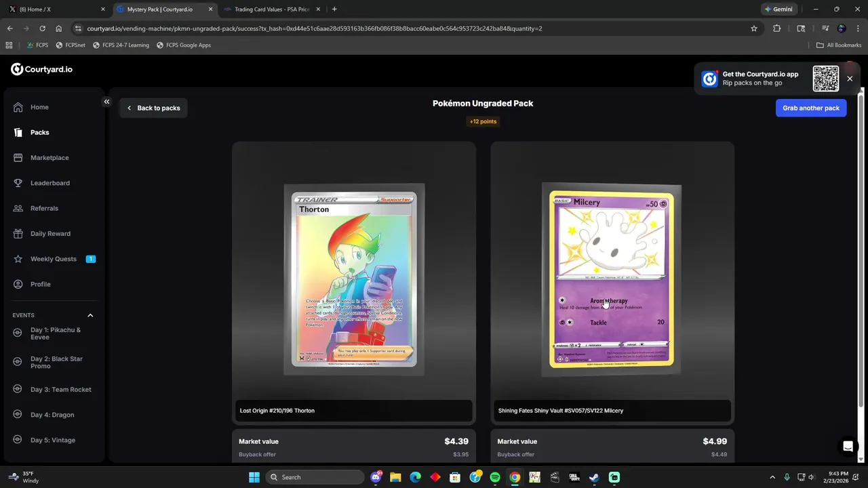This screenshot has height=488, width=868.
Task: Open the All Bookmarks folder
Action: [x=839, y=45]
